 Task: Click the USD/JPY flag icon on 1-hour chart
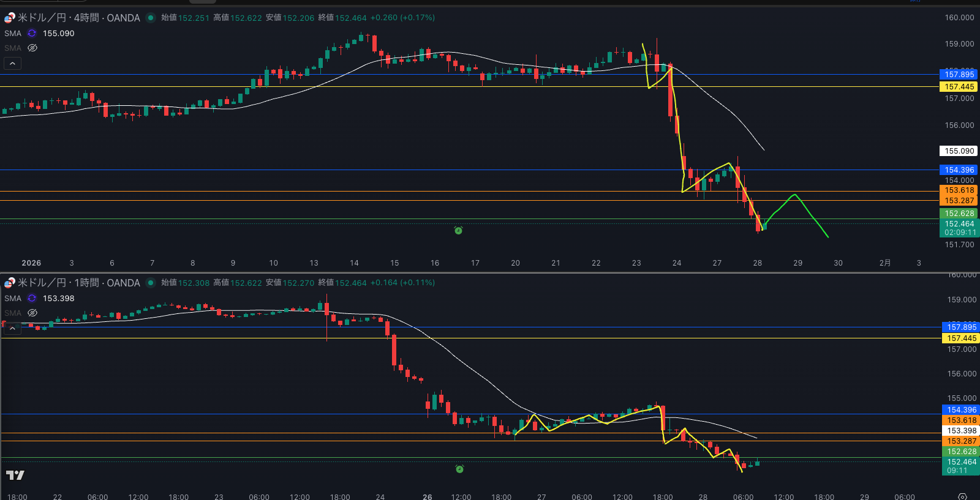[9, 283]
